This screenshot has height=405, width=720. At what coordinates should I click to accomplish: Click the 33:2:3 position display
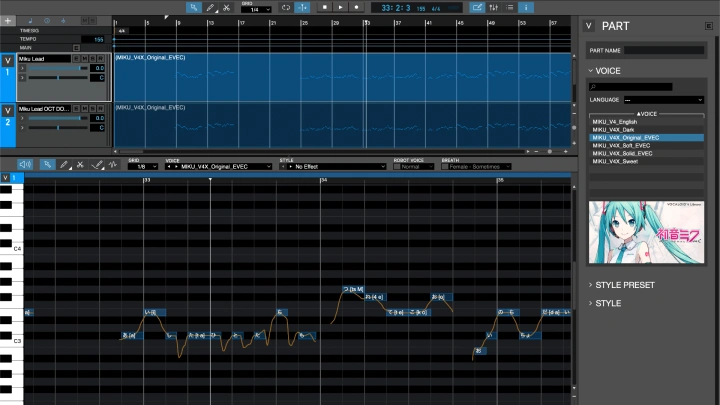396,8
